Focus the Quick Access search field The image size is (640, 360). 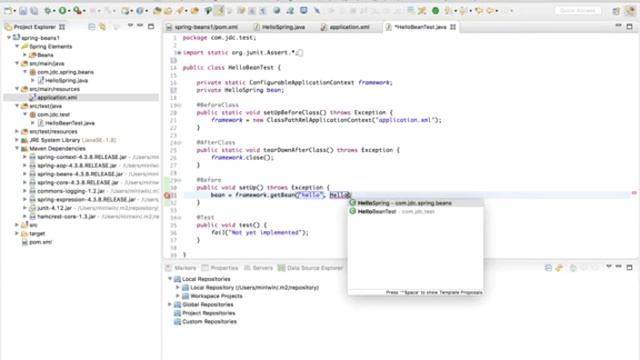[578, 11]
